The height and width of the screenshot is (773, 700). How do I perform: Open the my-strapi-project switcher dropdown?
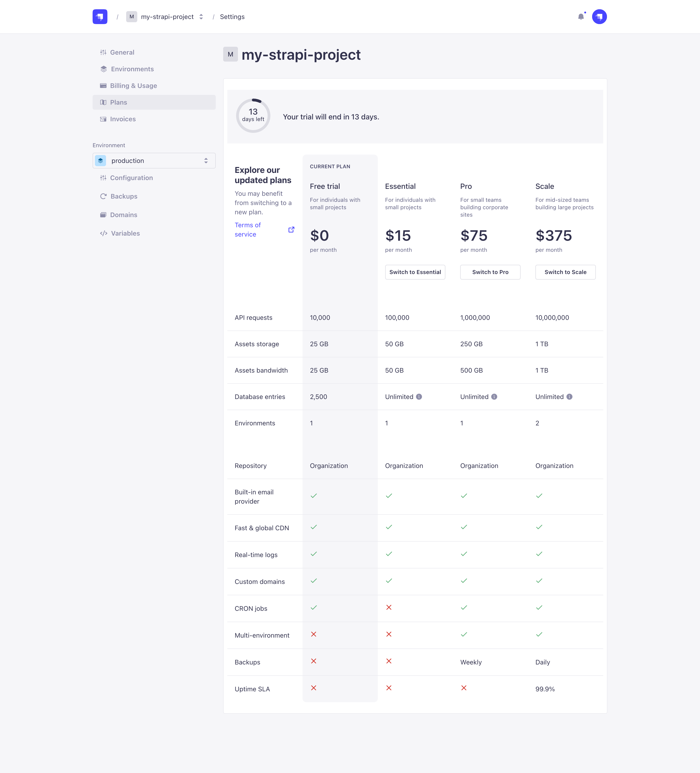167,17
